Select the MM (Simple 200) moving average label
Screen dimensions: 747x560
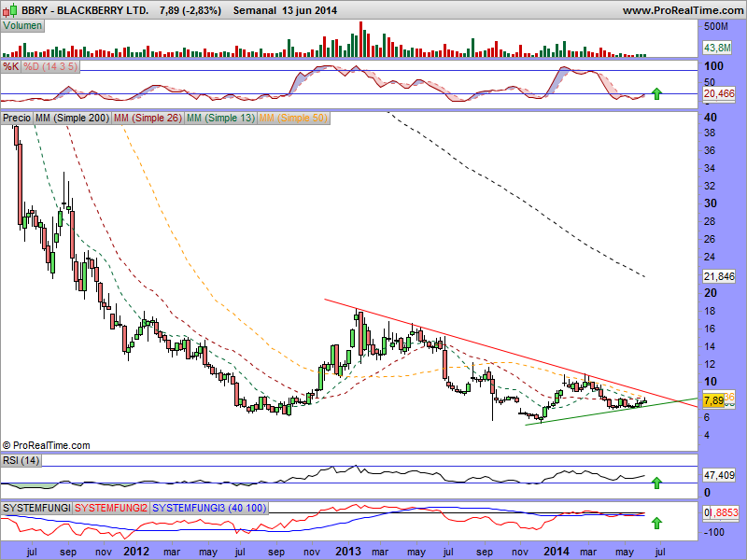tap(73, 118)
